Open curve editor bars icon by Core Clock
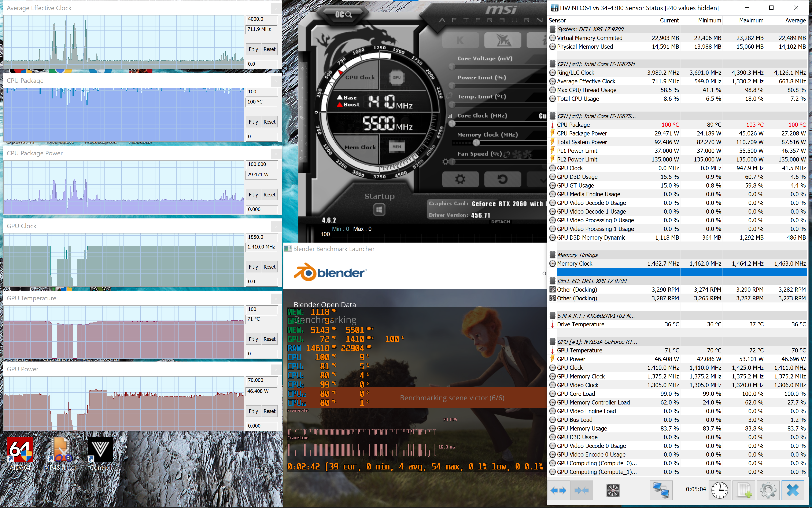Viewport: 812px width, 508px height. [x=450, y=116]
